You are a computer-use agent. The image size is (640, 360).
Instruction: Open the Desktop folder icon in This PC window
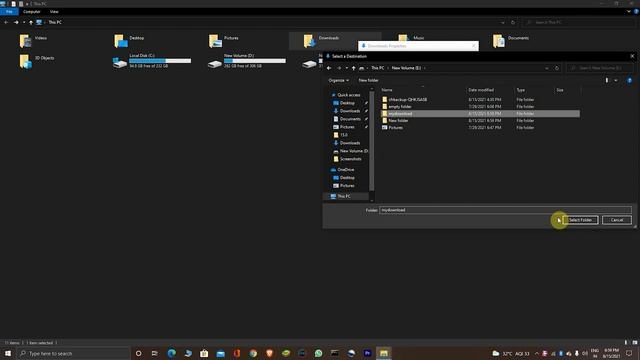[x=121, y=41]
